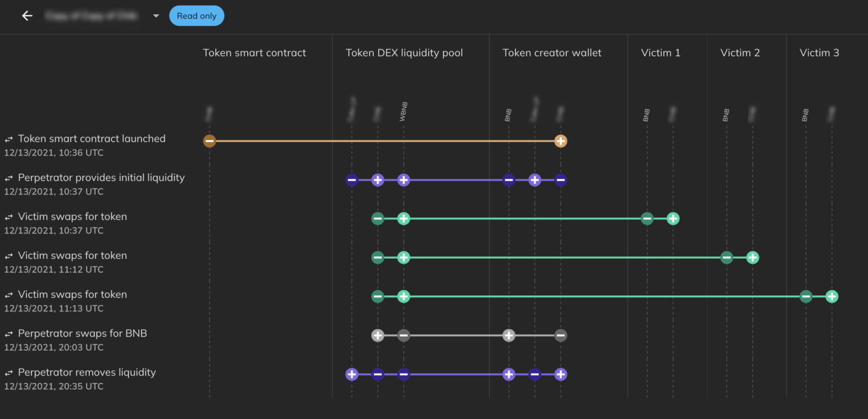
Task: Select the Perpetrator removes liquidity event label
Action: click(x=86, y=373)
